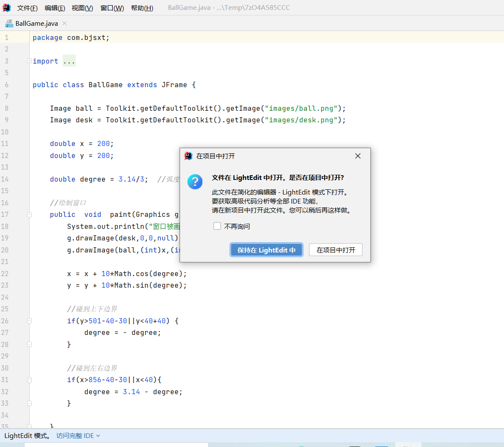The width and height of the screenshot is (504, 447).
Task: Close the 在项目中打开 dialog
Action: [x=358, y=156]
